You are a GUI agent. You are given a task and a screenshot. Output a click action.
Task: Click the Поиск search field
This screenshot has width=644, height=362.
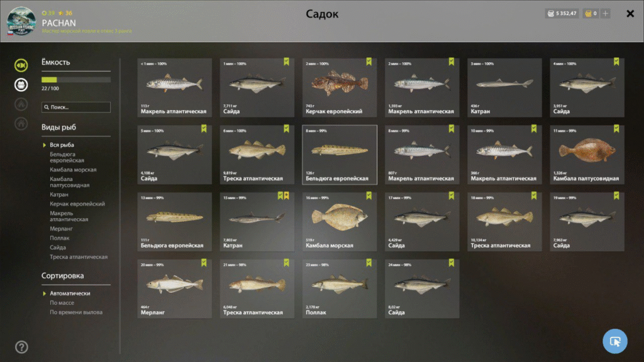click(x=76, y=107)
